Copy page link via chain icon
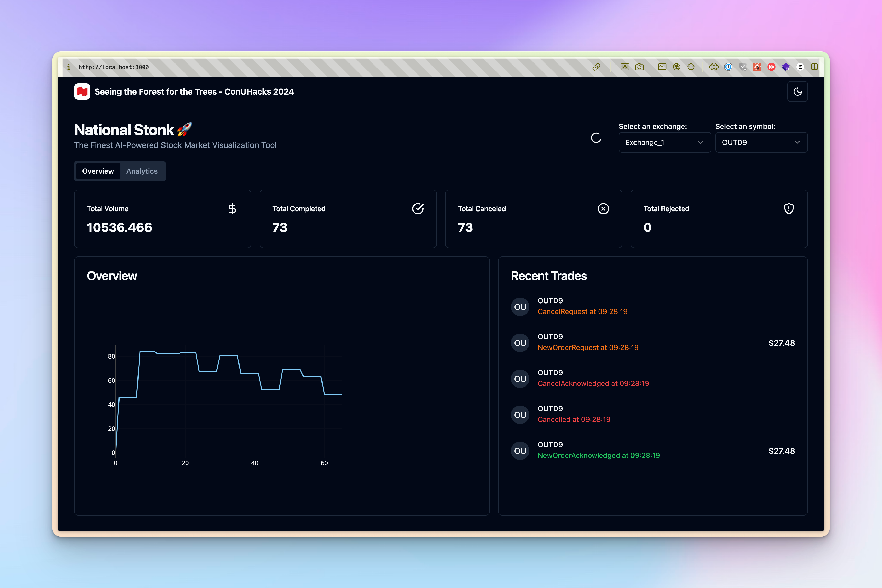 (x=596, y=67)
